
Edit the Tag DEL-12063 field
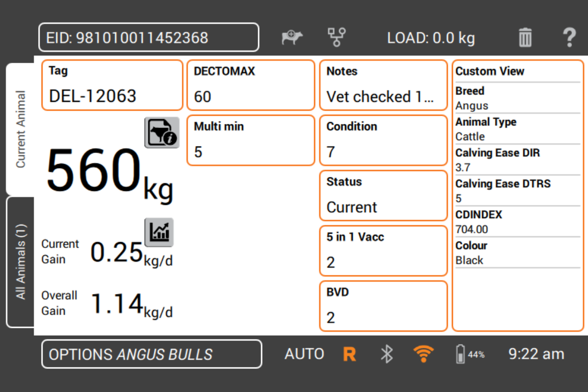coord(112,86)
